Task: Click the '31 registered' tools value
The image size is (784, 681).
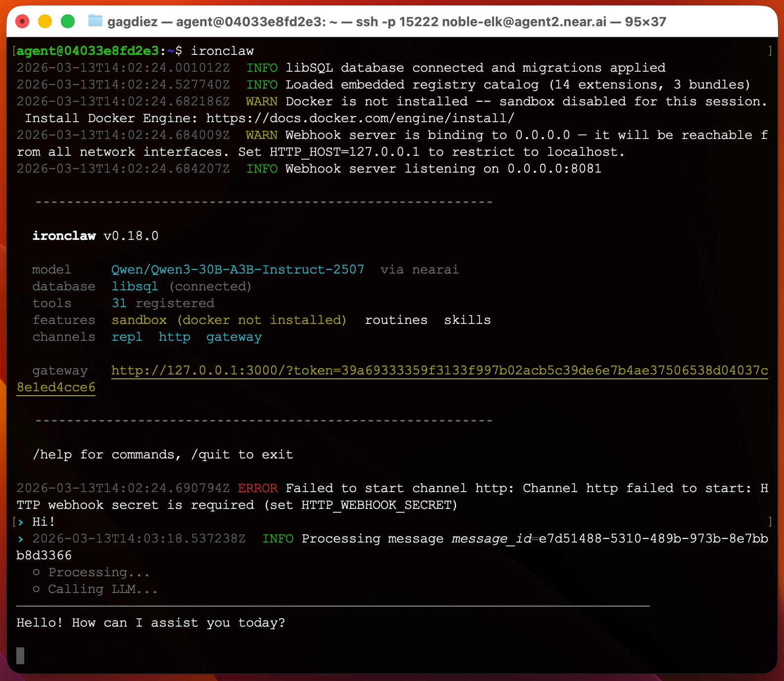Action: tap(163, 303)
